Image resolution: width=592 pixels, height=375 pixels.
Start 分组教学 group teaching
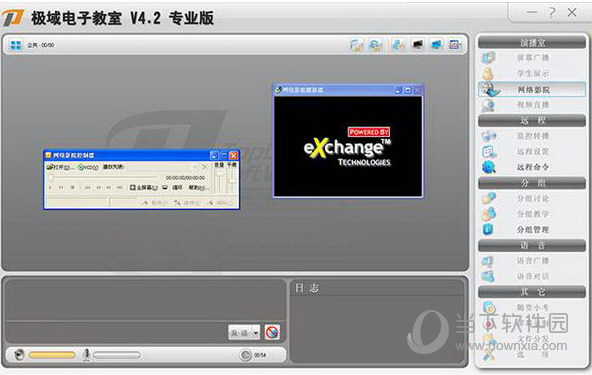(x=532, y=214)
